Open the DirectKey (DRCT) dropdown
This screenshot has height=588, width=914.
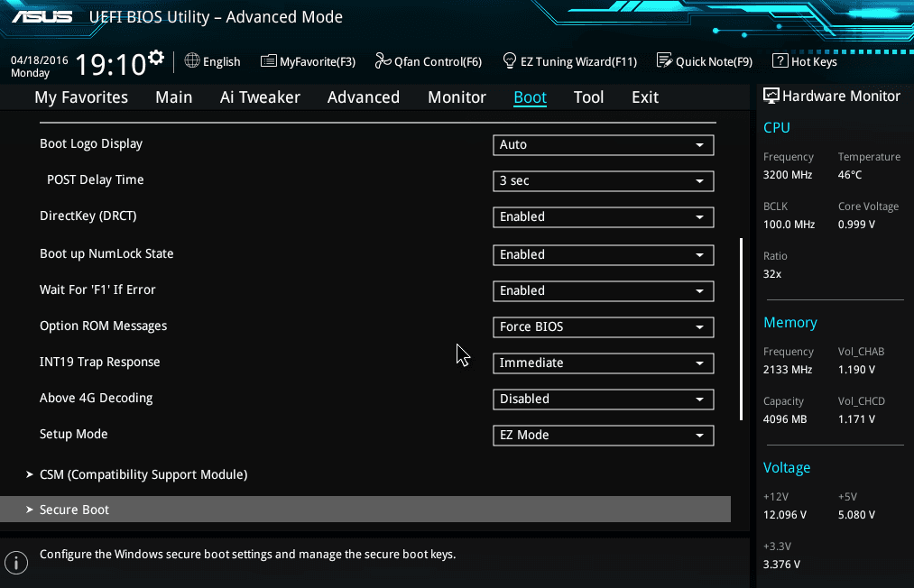point(604,217)
